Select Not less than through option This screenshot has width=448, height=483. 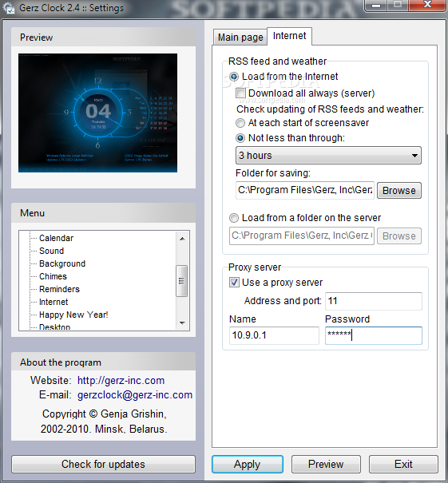(240, 138)
